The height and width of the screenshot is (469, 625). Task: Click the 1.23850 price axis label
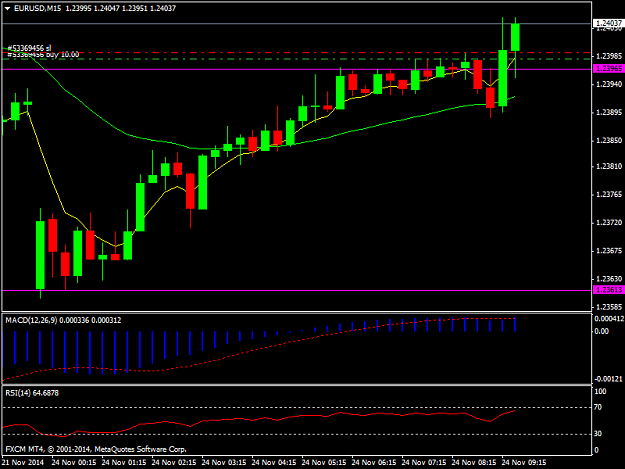[x=609, y=141]
